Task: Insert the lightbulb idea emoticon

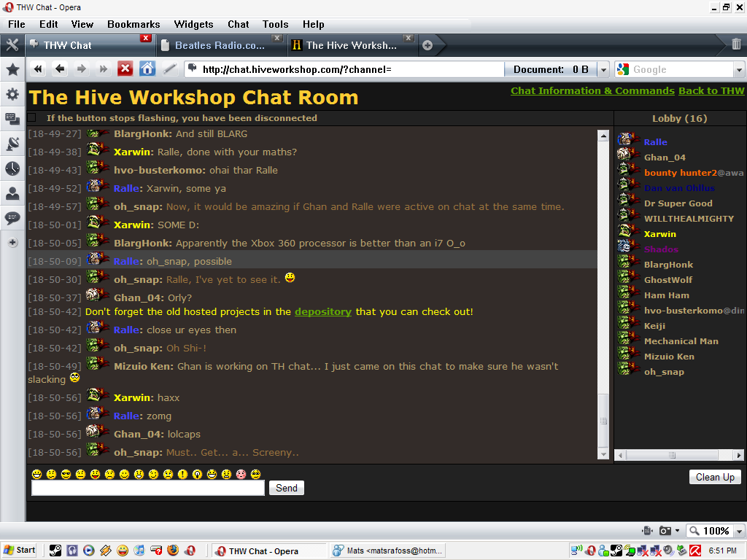Action: [x=197, y=474]
